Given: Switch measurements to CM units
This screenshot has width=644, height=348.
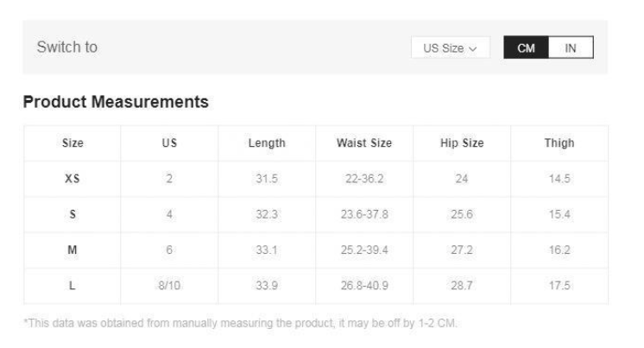Looking at the screenshot, I should pos(526,48).
